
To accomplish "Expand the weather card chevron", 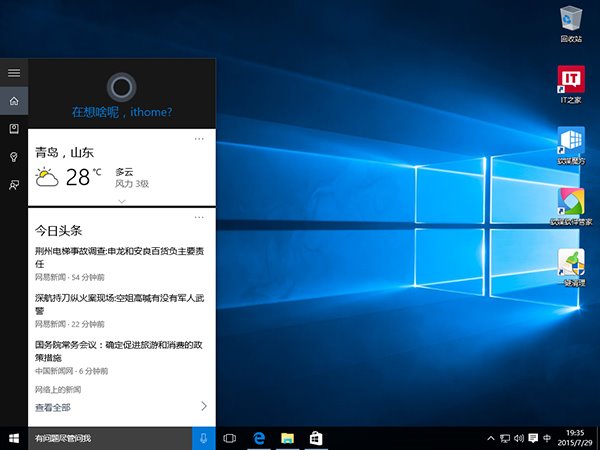I will pos(121,201).
